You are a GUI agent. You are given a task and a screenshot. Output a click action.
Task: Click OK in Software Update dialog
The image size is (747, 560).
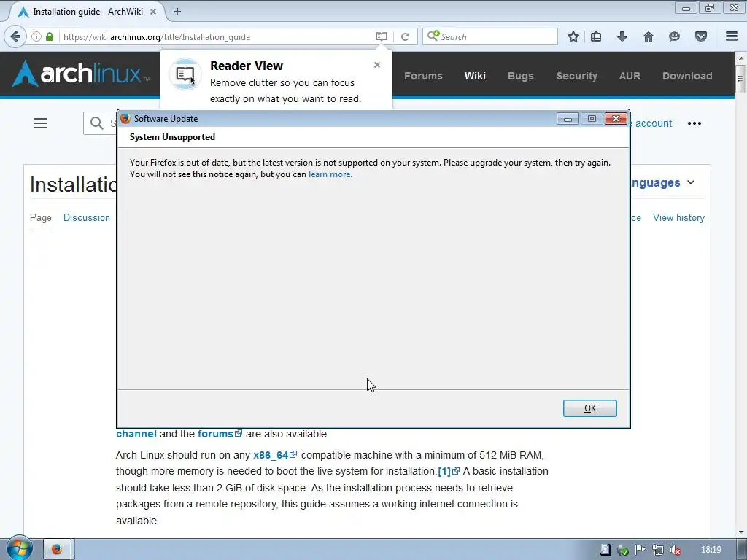[589, 408]
